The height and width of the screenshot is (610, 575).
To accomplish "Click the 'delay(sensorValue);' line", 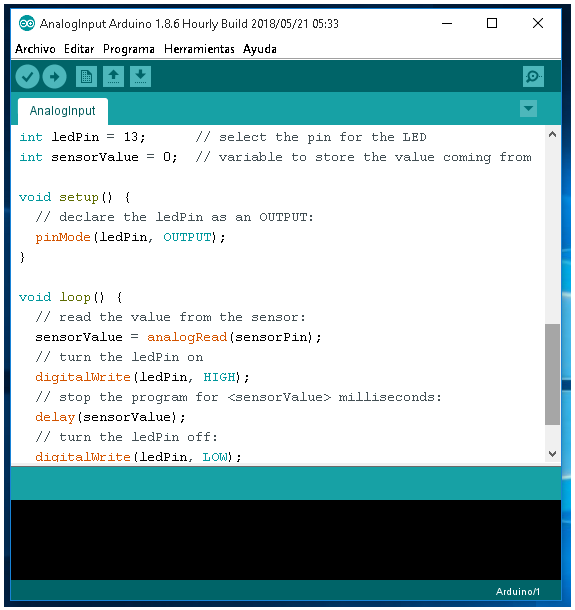I will (110, 417).
